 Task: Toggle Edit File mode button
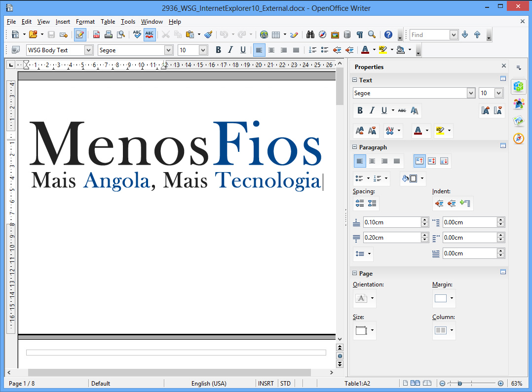tap(80, 35)
